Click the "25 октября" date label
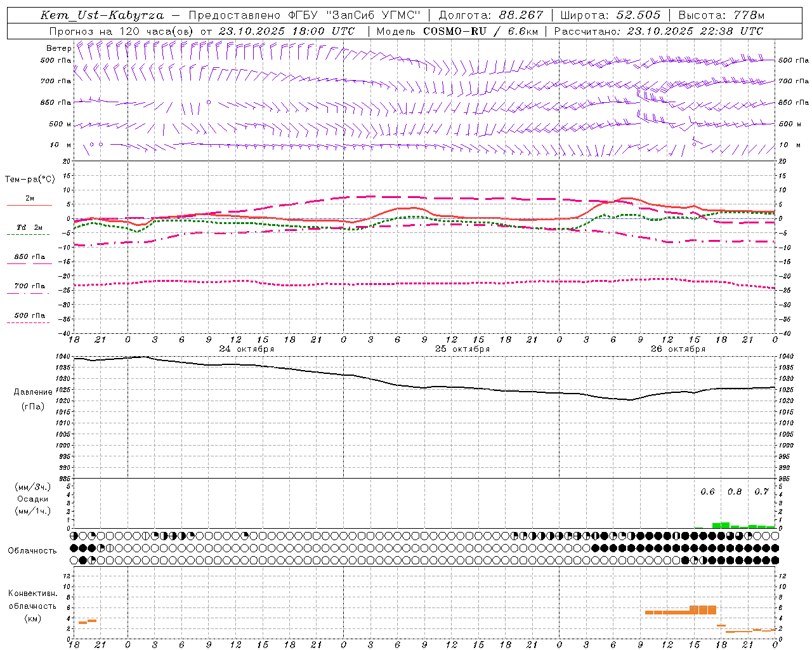 click(x=462, y=348)
